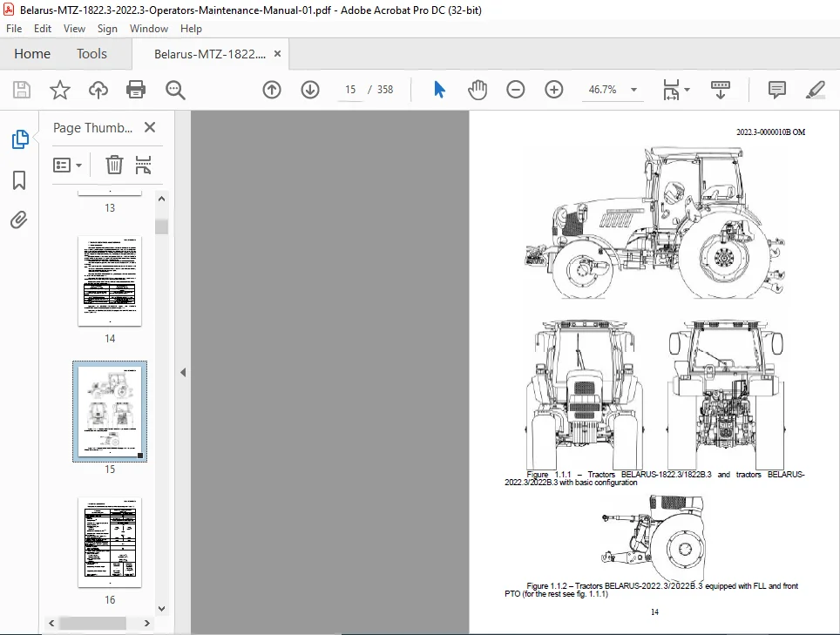Open the Sign menu
The height and width of the screenshot is (635, 840).
(107, 29)
